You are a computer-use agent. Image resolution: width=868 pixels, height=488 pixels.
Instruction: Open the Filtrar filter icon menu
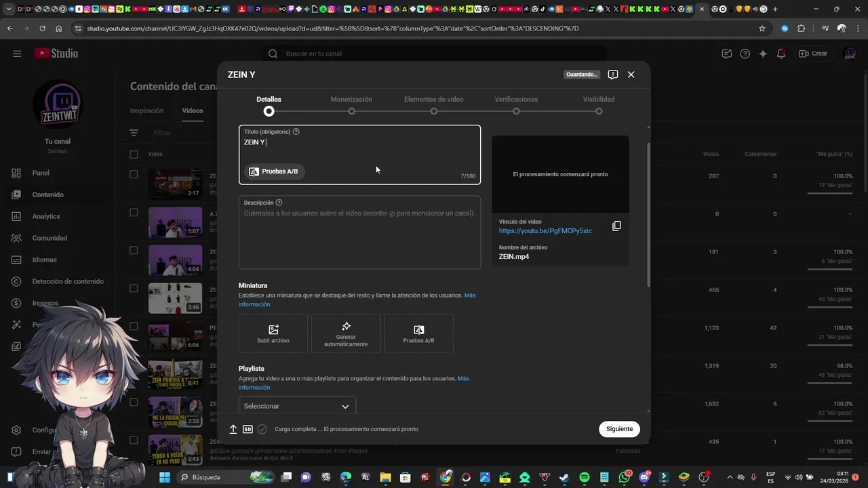click(134, 133)
